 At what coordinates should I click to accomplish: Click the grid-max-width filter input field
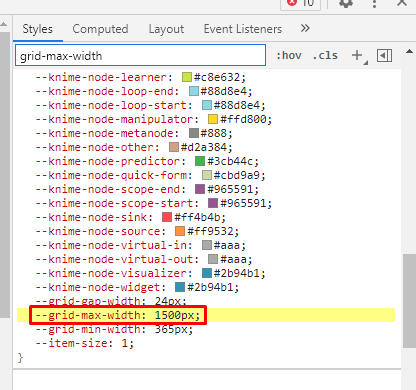(140, 55)
